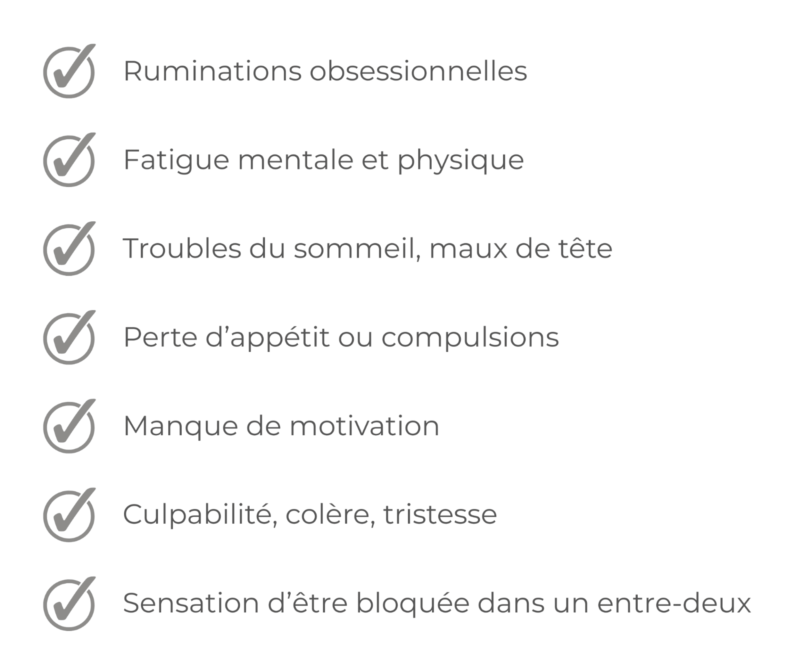812x664 pixels.
Task: Click the text Manque de motivation
Action: 281,426
